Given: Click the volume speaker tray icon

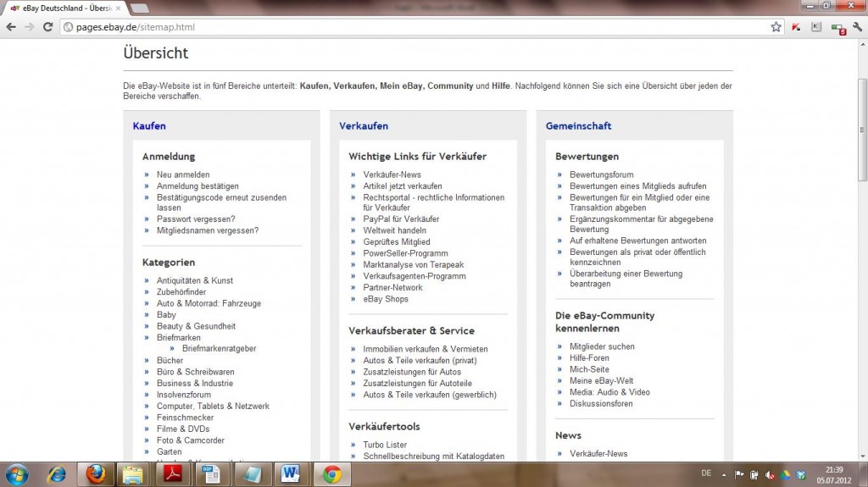Looking at the screenshot, I should pyautogui.click(x=770, y=475).
